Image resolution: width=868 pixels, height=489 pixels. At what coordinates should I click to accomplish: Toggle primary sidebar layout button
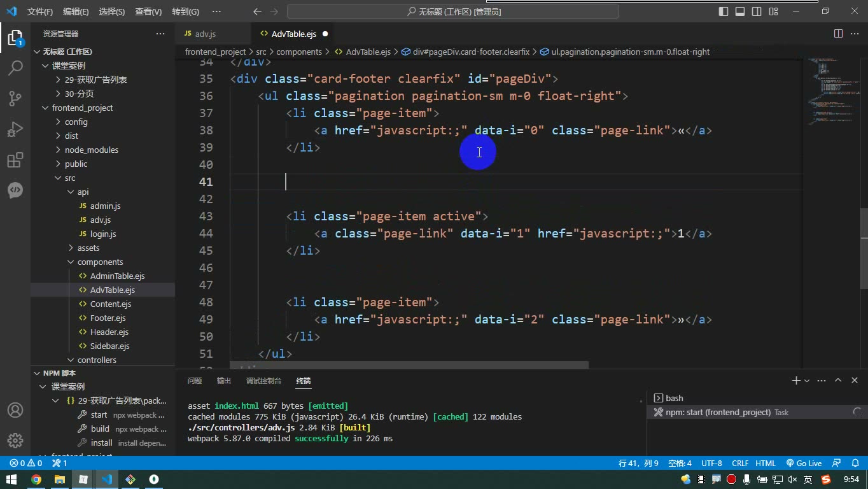point(724,11)
